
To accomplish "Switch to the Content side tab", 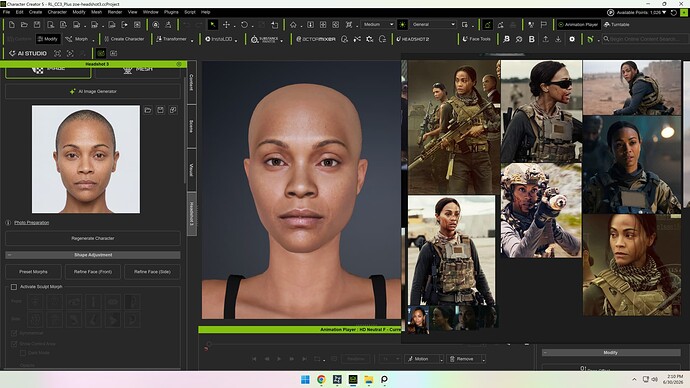I will pos(192,82).
